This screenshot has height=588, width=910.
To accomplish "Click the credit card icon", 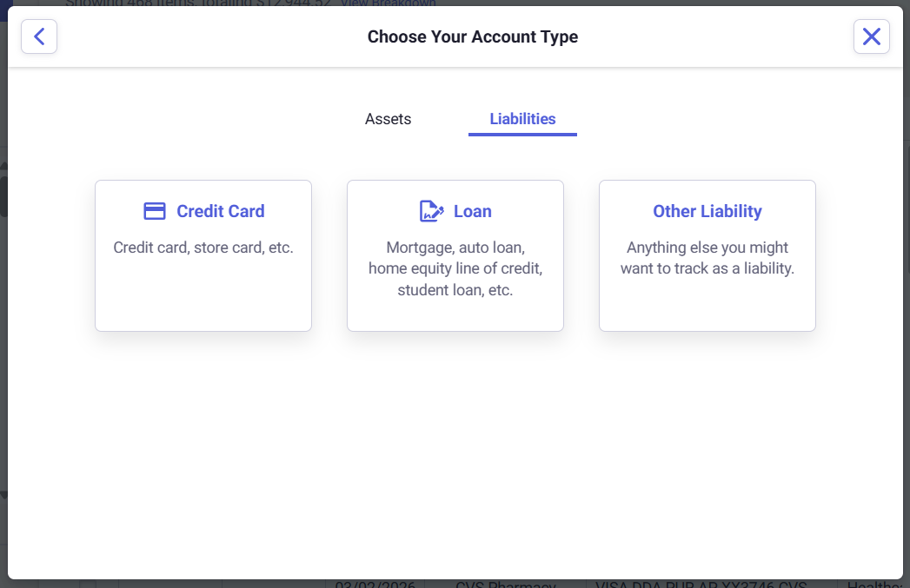I will (x=155, y=211).
